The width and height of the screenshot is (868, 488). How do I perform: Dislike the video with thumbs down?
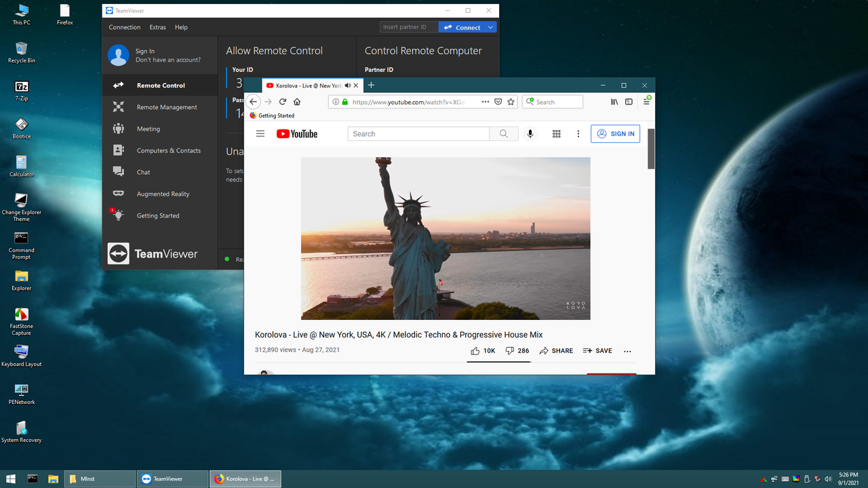(517, 350)
